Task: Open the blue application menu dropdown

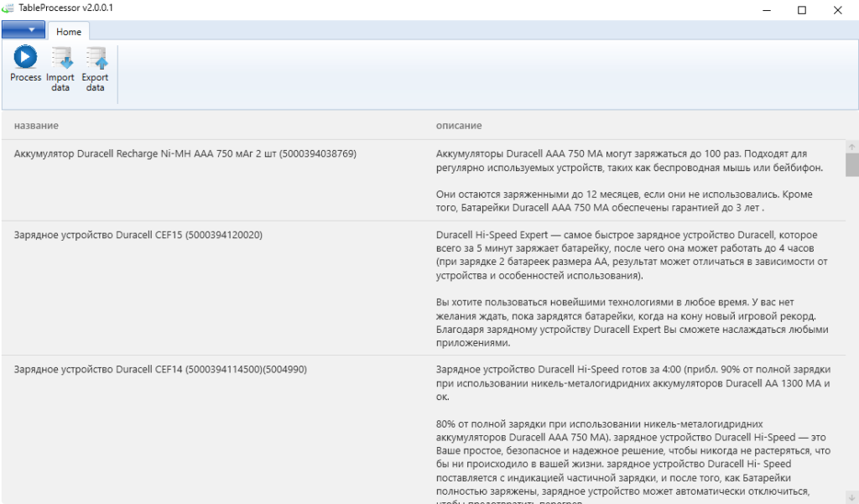Action: pyautogui.click(x=23, y=29)
